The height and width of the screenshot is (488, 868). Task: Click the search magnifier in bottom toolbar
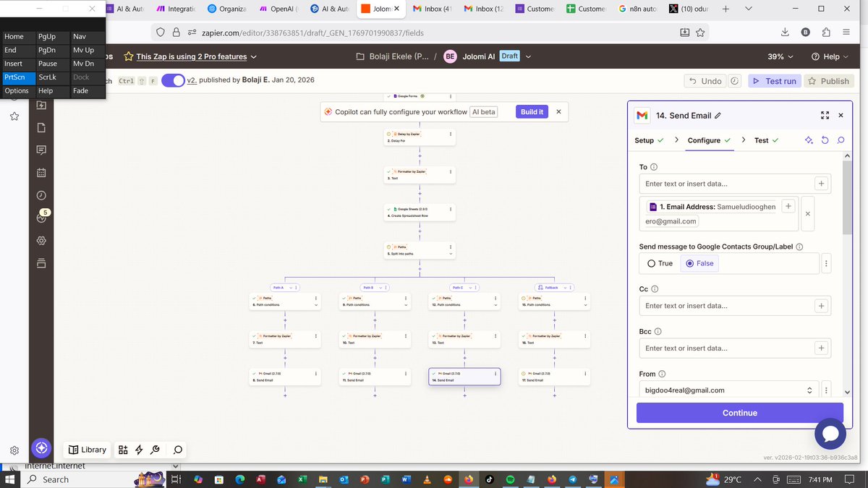click(178, 450)
